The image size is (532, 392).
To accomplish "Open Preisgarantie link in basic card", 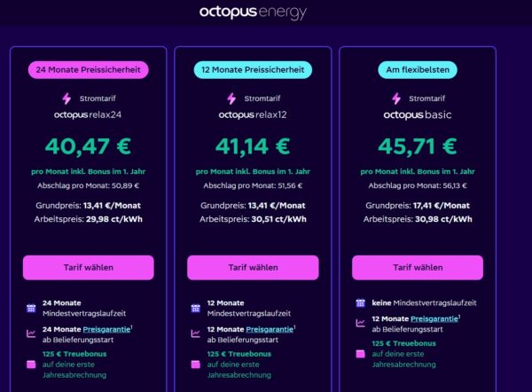I will point(435,318).
